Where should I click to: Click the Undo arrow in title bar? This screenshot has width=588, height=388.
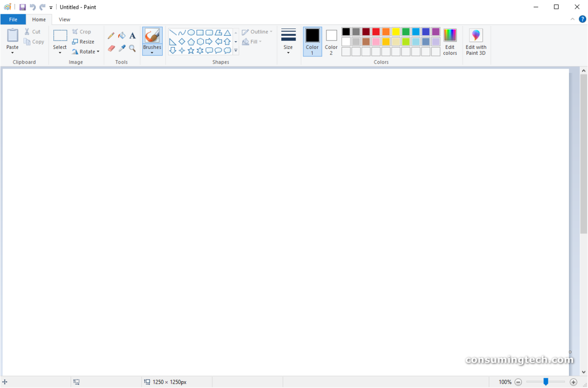33,7
